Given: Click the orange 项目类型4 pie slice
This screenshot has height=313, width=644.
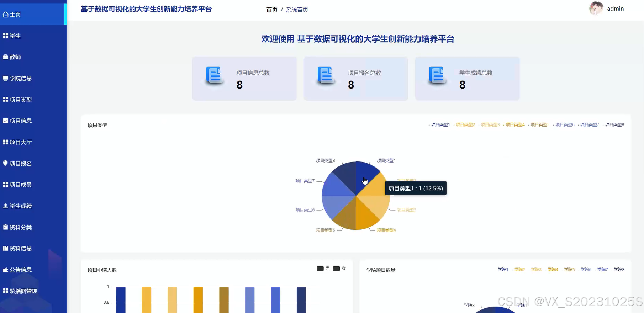Looking at the screenshot, I should coord(365,218).
